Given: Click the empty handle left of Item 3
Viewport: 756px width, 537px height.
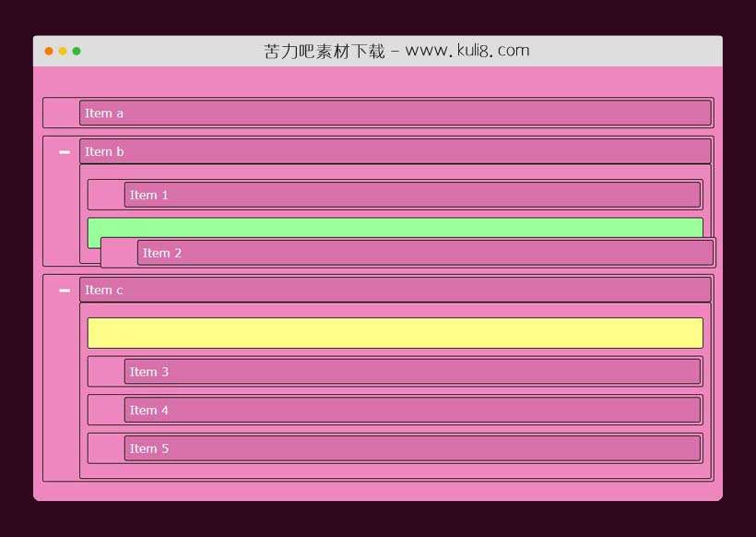Looking at the screenshot, I should tap(107, 372).
